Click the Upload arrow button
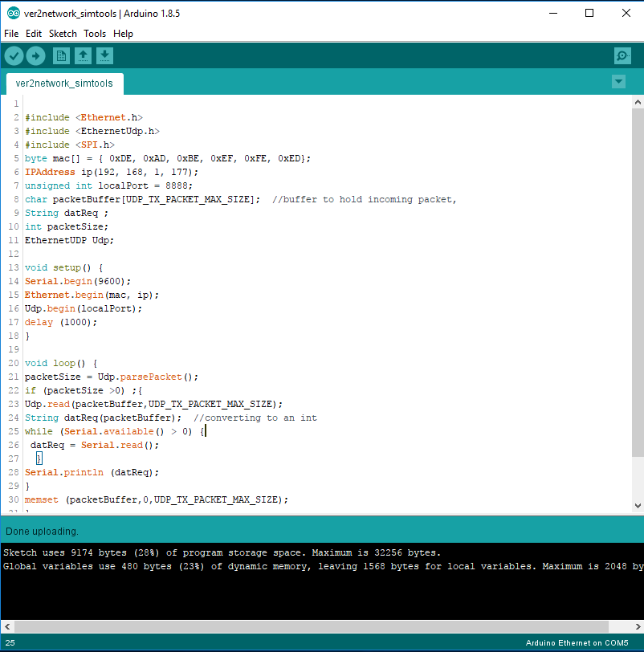The width and height of the screenshot is (644, 652). coord(36,55)
